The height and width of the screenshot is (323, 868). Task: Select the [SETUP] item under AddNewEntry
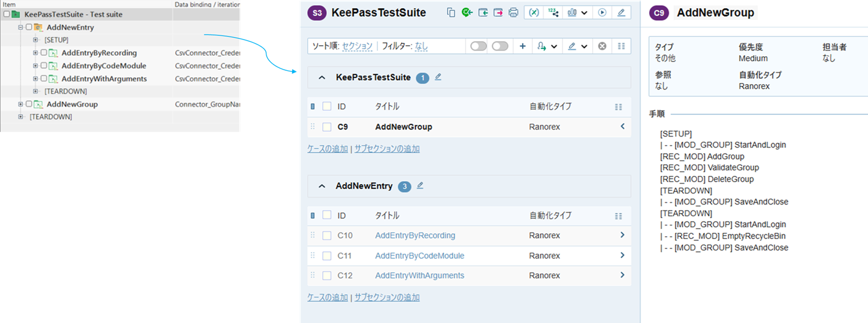(56, 40)
